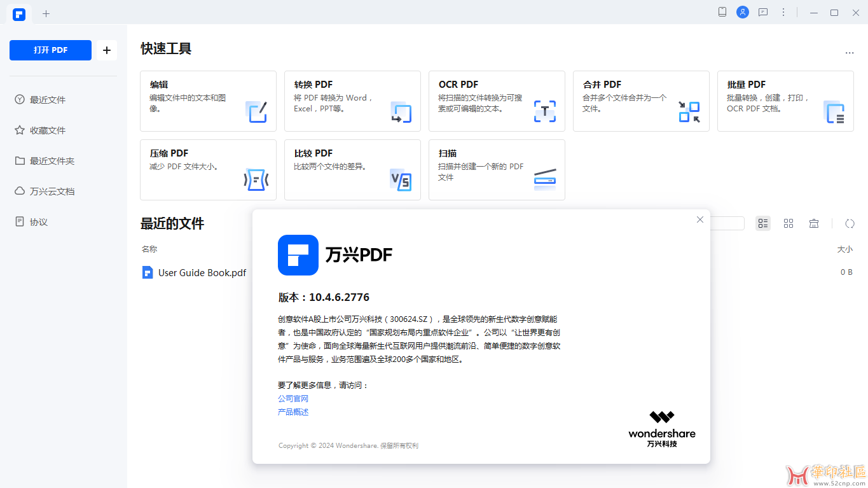
Task: Click the Wondershare logo in about dialog
Action: pos(662,429)
